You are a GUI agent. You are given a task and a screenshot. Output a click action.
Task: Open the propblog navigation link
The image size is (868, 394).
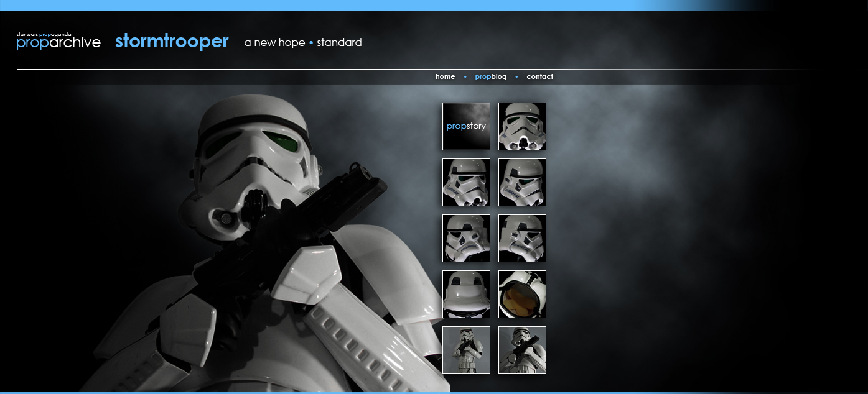490,76
